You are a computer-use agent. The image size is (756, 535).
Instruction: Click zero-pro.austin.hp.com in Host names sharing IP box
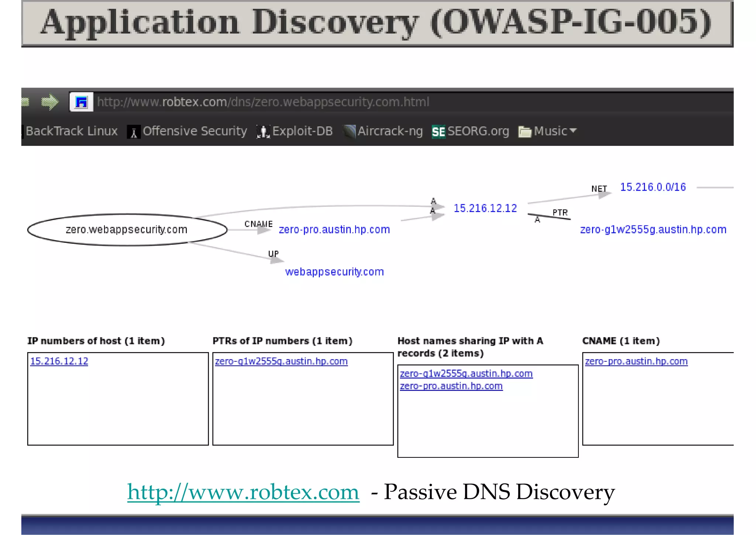[x=451, y=386]
